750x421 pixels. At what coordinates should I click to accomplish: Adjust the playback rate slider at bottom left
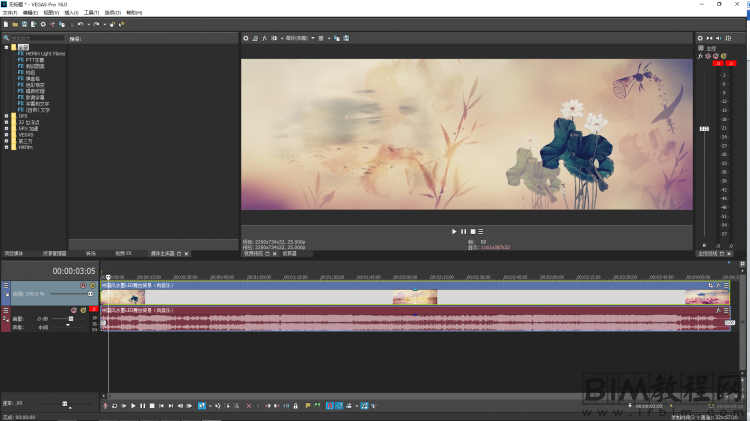tap(65, 404)
